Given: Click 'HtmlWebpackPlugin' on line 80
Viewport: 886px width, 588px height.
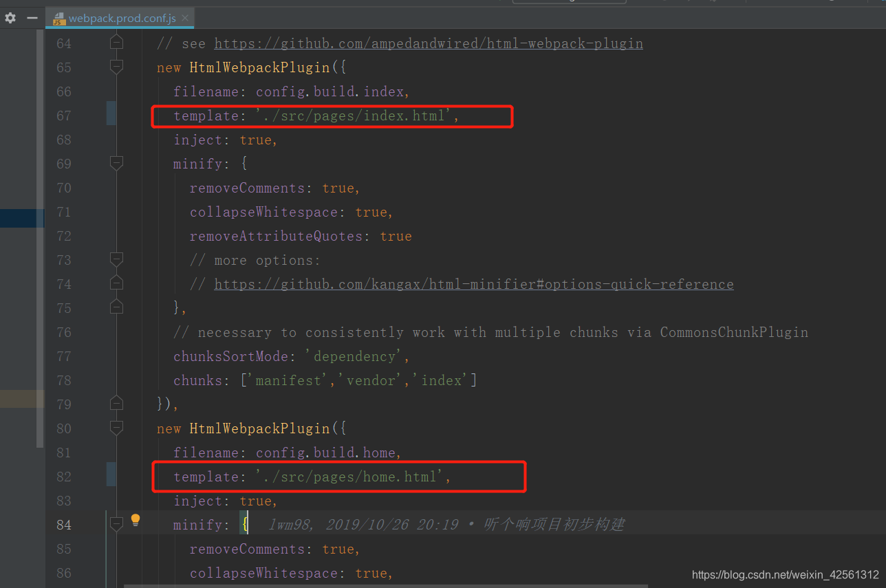Looking at the screenshot, I should tap(259, 428).
